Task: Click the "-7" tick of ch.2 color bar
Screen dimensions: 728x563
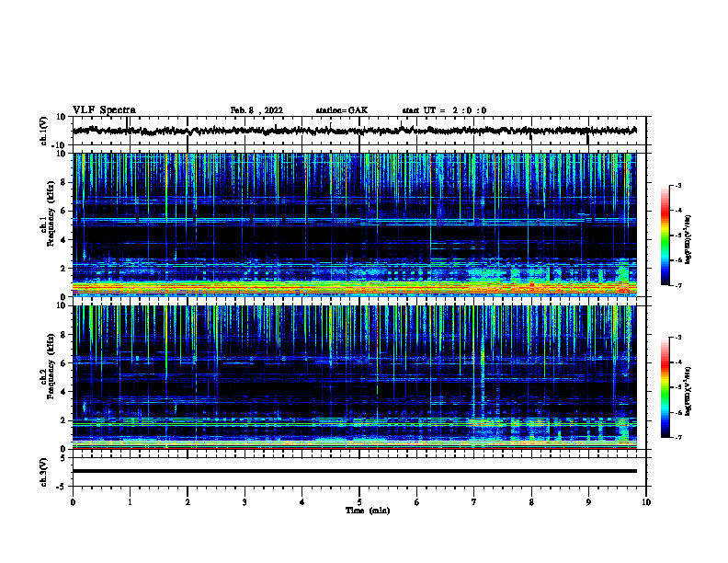Action: tap(678, 437)
